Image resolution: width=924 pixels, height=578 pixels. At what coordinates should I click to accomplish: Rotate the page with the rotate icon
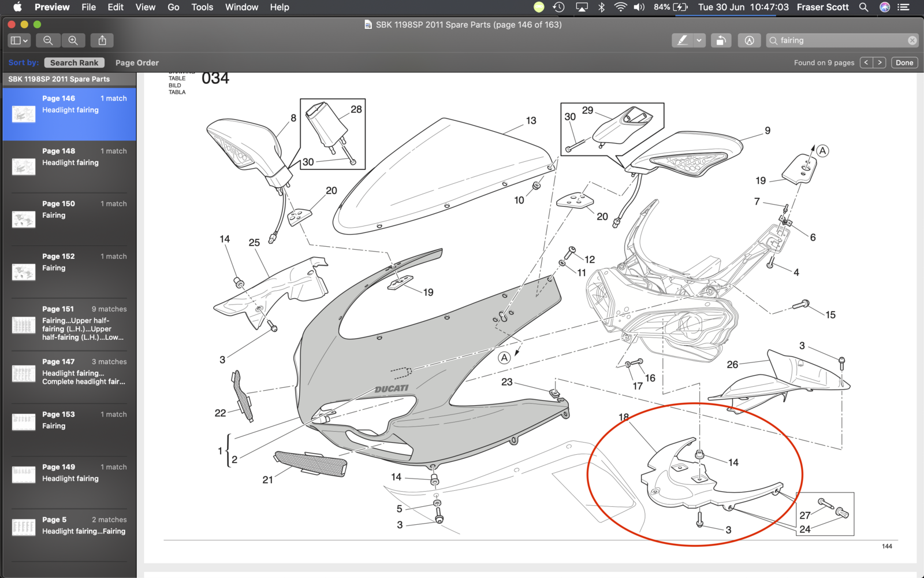coord(721,40)
